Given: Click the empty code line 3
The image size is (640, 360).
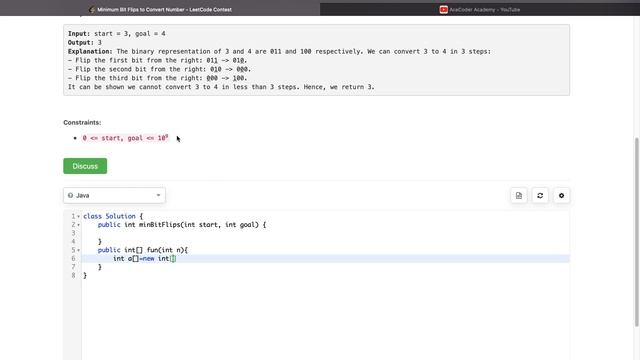Looking at the screenshot, I should click(325, 233).
